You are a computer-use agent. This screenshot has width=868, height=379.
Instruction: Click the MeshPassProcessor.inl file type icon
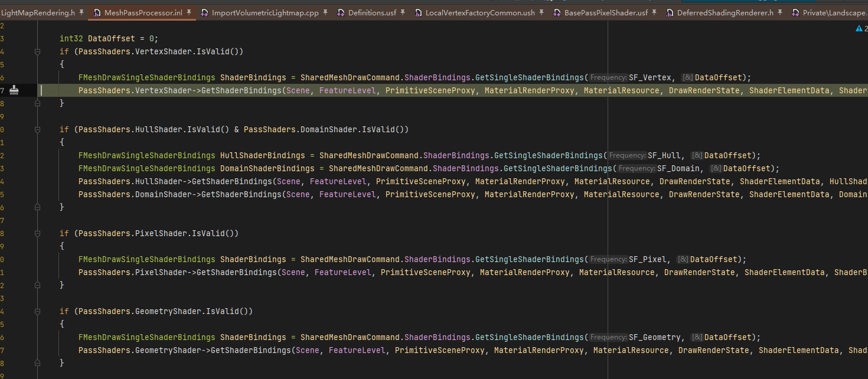click(98, 12)
